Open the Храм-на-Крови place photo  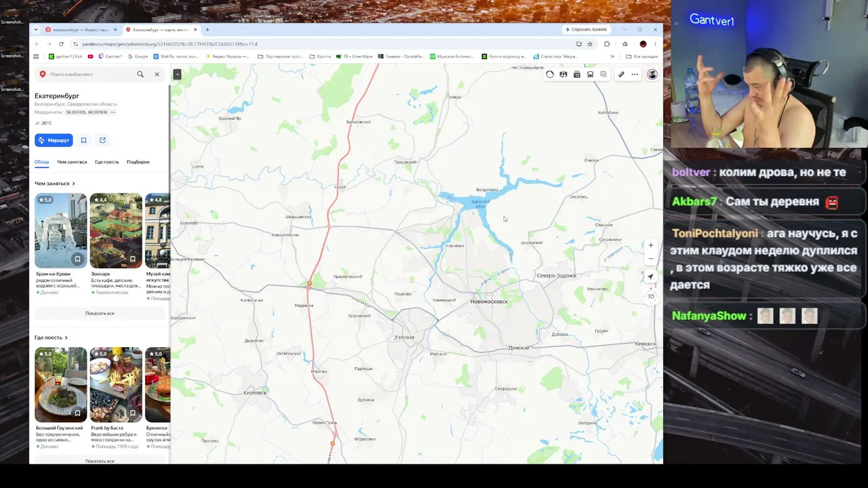click(x=61, y=230)
